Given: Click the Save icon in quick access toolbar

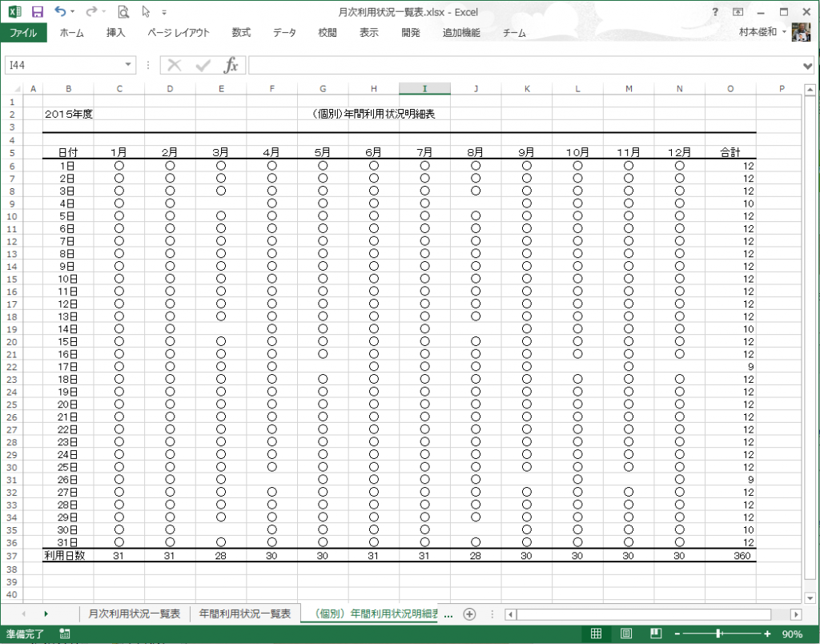Looking at the screenshot, I should tap(37, 12).
